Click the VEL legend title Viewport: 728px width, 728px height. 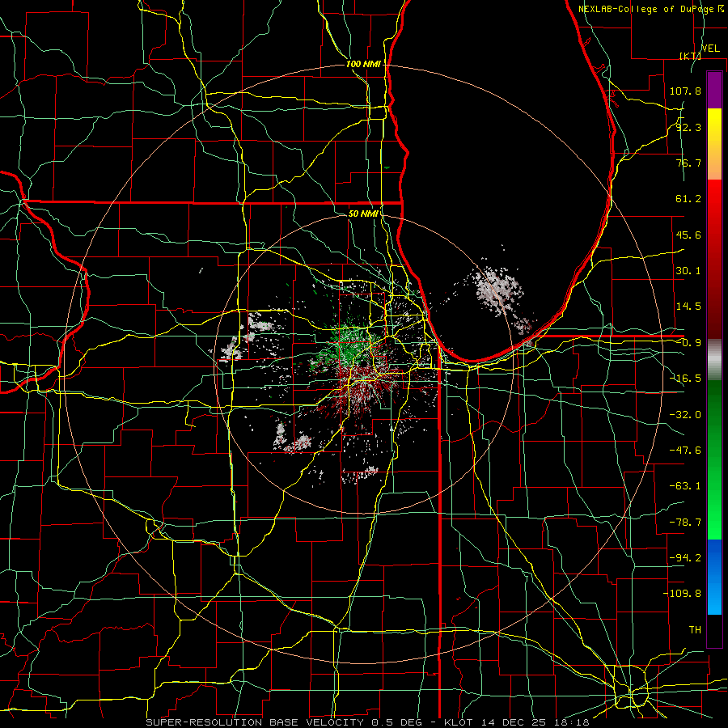click(x=710, y=49)
